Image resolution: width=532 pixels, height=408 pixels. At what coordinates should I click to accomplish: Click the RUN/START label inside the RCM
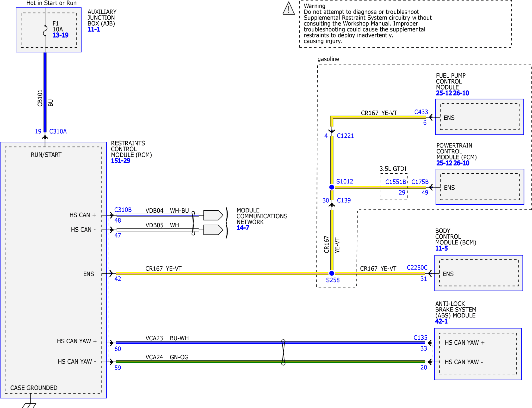[x=46, y=155]
